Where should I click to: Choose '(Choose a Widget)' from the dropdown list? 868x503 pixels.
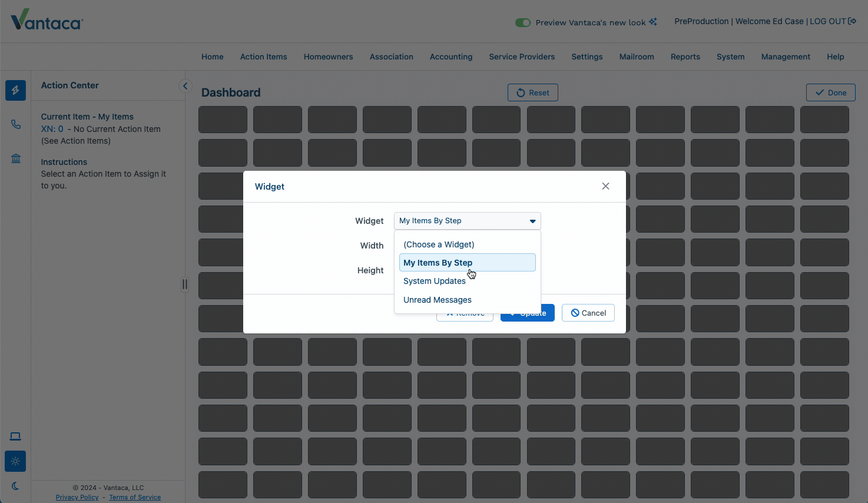pyautogui.click(x=468, y=244)
